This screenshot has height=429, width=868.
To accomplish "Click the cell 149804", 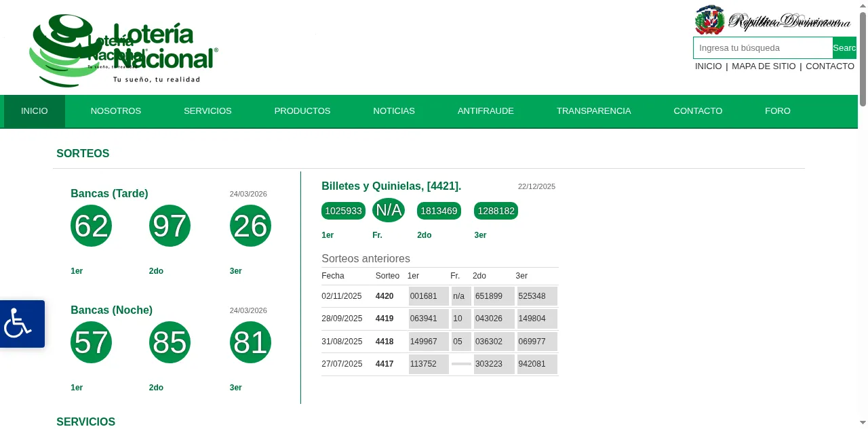I will click(x=537, y=319).
